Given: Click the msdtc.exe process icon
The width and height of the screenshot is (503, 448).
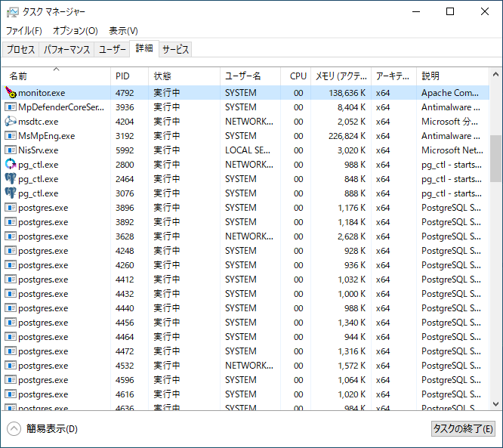Looking at the screenshot, I should click(11, 122).
